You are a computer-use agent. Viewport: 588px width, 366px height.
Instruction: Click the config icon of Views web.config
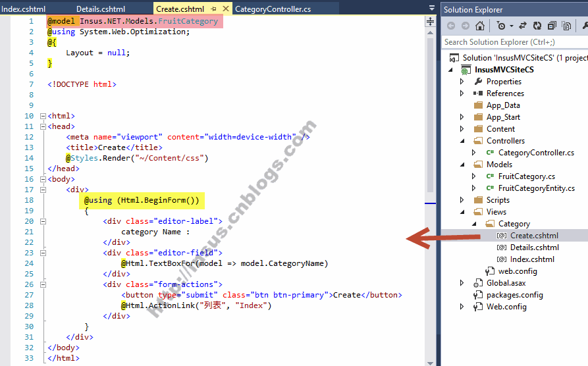coord(490,271)
